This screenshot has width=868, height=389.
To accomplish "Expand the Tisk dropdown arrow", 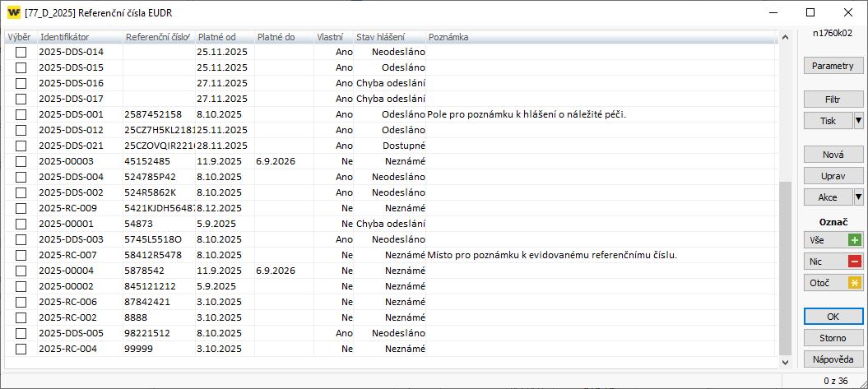I will [x=859, y=121].
